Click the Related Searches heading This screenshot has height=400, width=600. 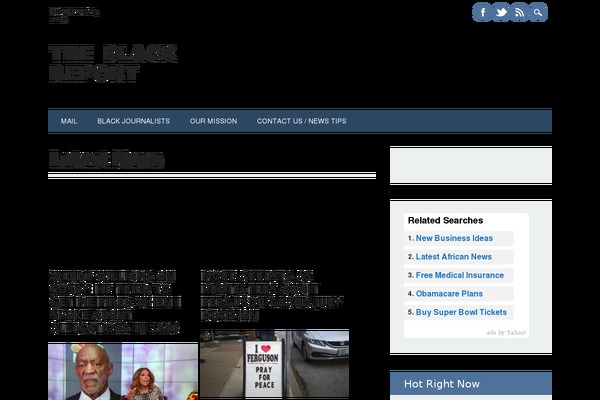445,220
